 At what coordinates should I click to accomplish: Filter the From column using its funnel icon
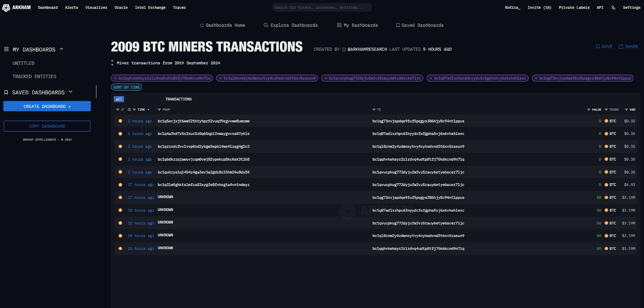(159, 110)
